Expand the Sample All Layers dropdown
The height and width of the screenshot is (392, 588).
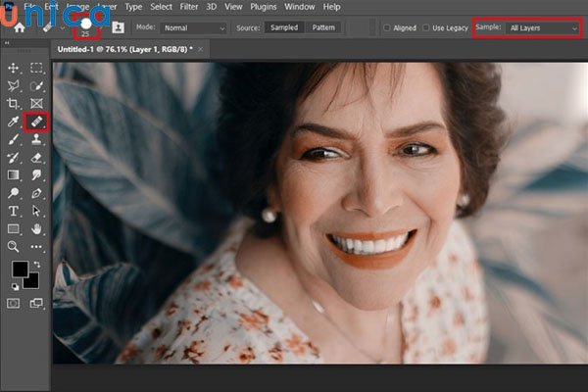pyautogui.click(x=543, y=27)
